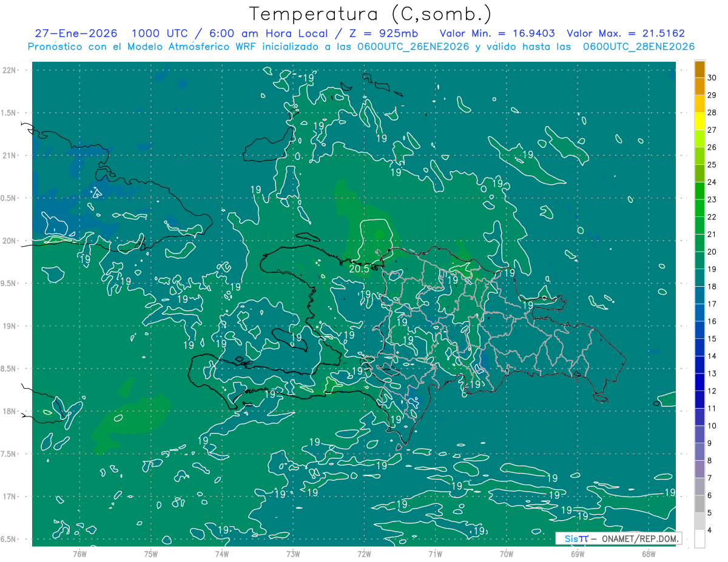This screenshot has height=562, width=728.
Task: Click the "19N" latitude axis label
Action: 10,326
